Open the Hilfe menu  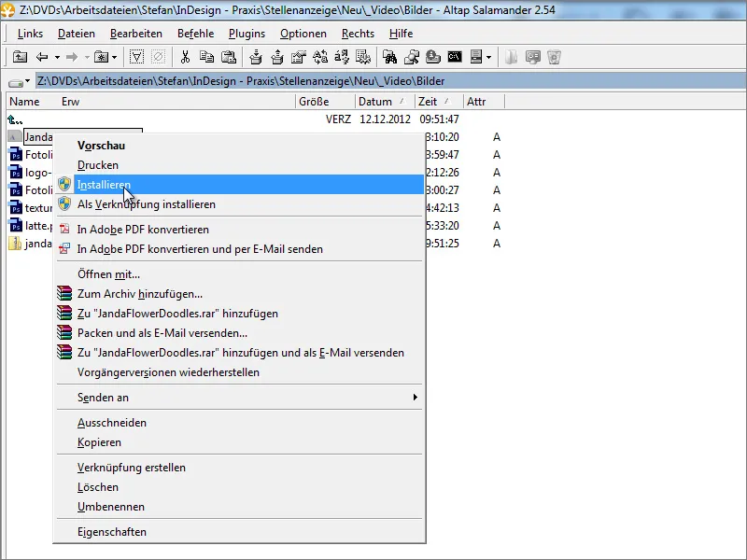(x=401, y=34)
